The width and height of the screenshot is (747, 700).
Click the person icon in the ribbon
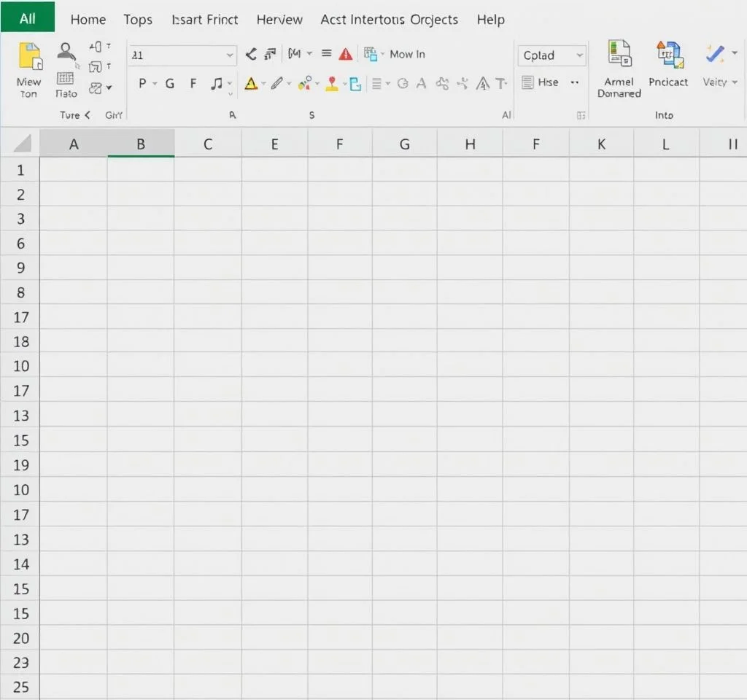(66, 52)
